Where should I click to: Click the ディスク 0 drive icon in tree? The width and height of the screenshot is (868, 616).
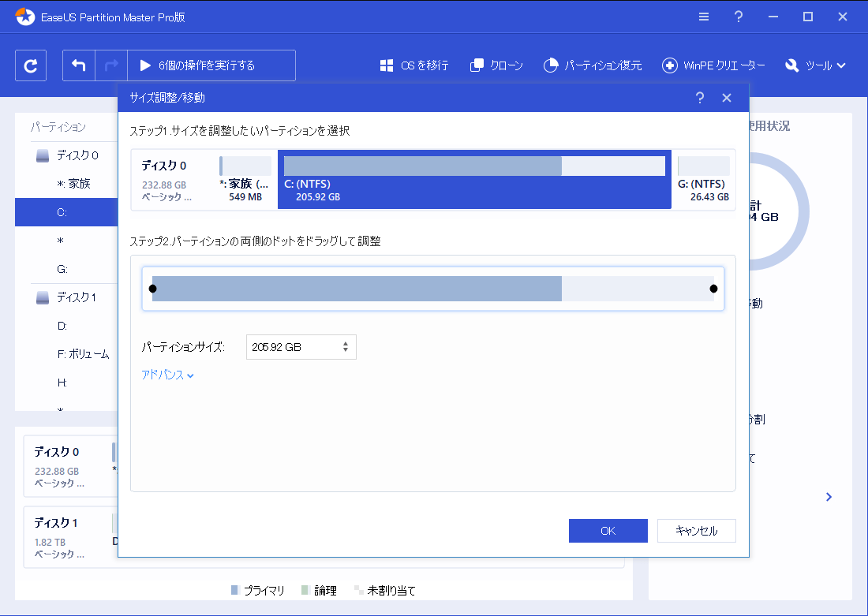(x=43, y=156)
